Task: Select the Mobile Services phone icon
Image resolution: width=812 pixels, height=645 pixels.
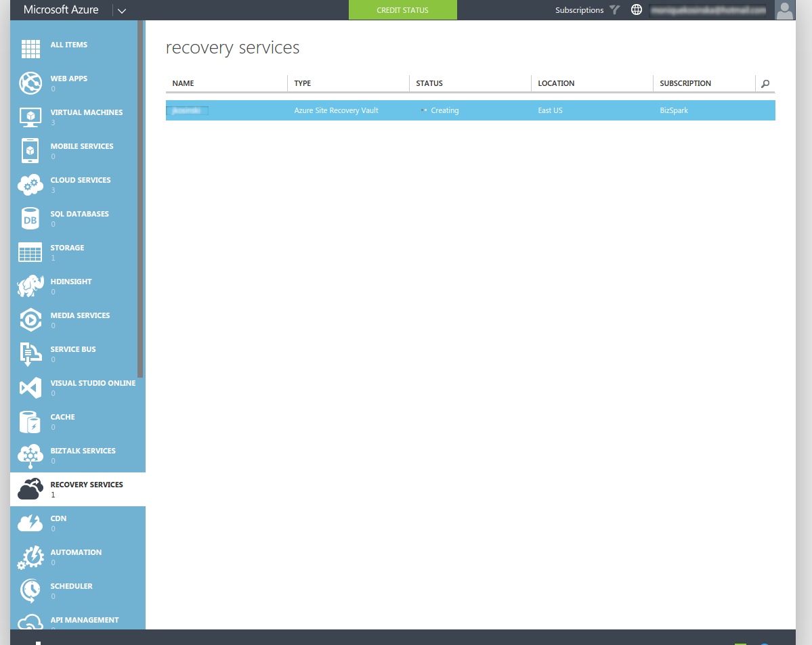Action: [x=30, y=151]
